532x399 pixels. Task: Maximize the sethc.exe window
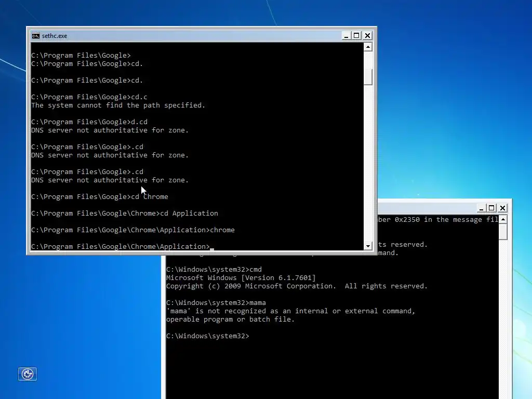tap(356, 36)
